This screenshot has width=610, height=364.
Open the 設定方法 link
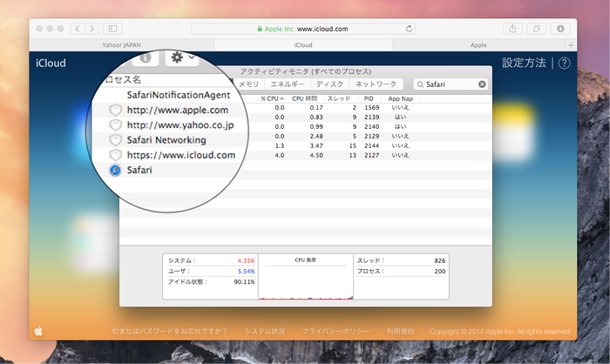click(x=524, y=63)
